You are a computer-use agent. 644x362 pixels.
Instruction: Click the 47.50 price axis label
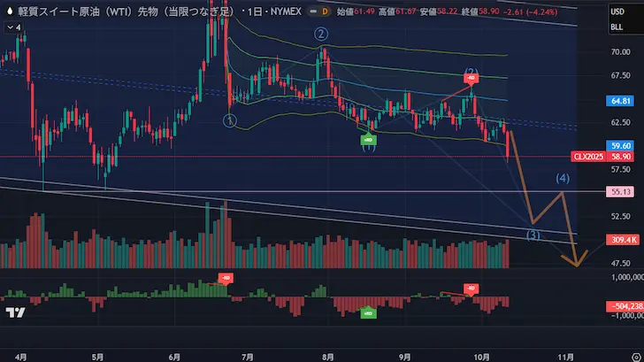click(x=621, y=264)
